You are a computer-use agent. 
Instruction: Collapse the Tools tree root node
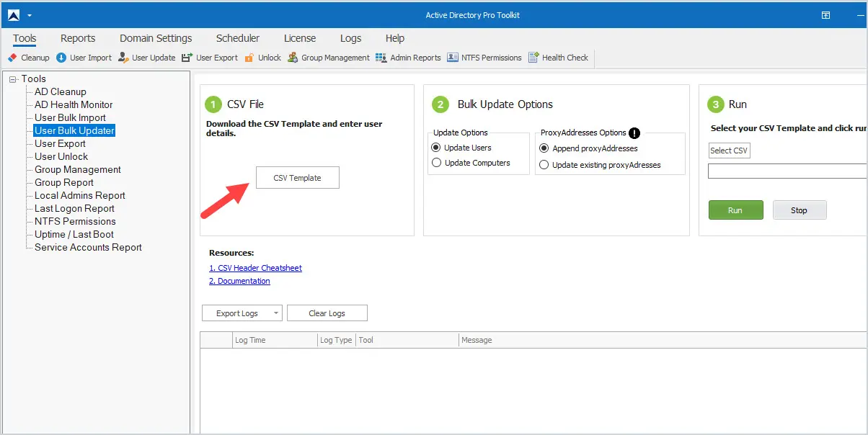13,79
